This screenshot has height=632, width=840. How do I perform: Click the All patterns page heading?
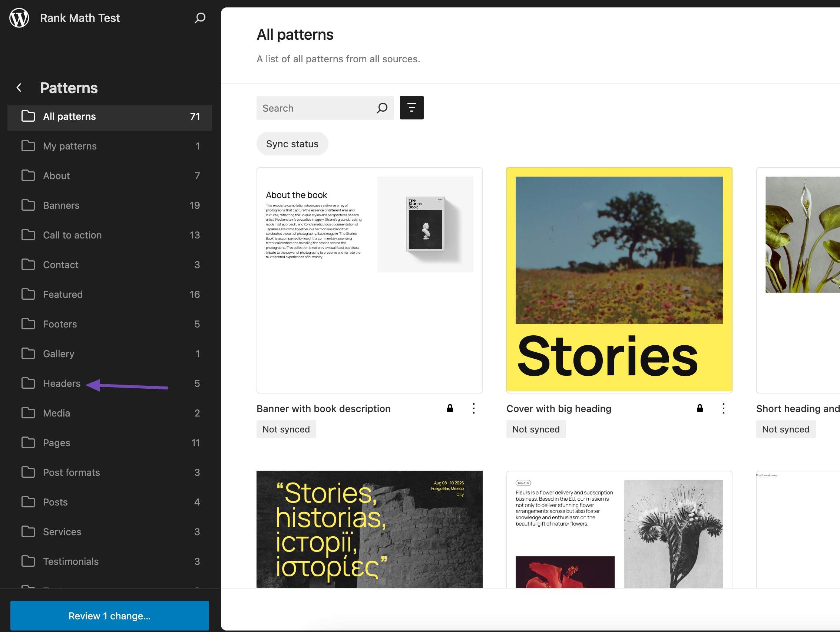coord(295,34)
